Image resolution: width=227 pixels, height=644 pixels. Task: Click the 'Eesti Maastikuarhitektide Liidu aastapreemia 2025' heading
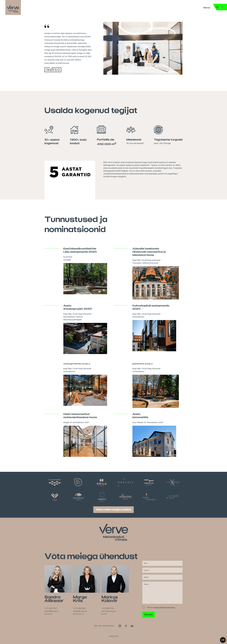(80, 250)
